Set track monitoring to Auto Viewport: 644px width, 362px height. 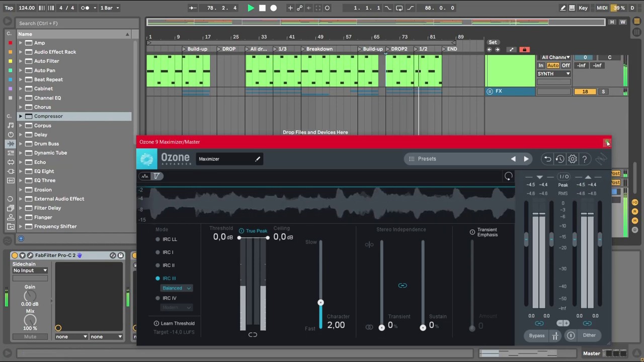553,66
